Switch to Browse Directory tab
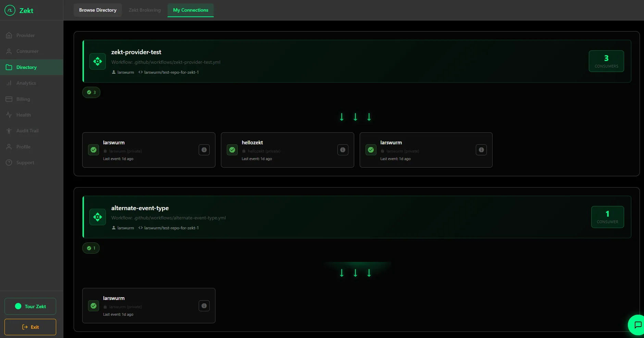The width and height of the screenshot is (644, 338). point(98,10)
